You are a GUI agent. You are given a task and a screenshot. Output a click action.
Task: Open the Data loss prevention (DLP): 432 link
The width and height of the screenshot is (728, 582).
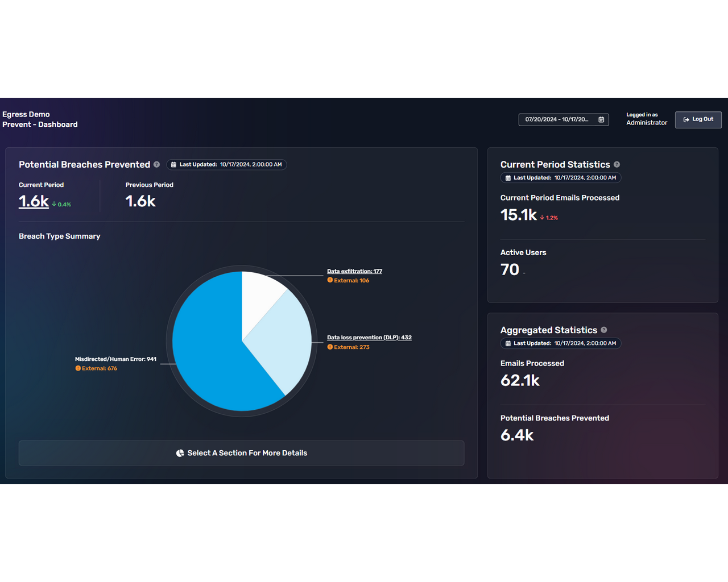coord(369,337)
